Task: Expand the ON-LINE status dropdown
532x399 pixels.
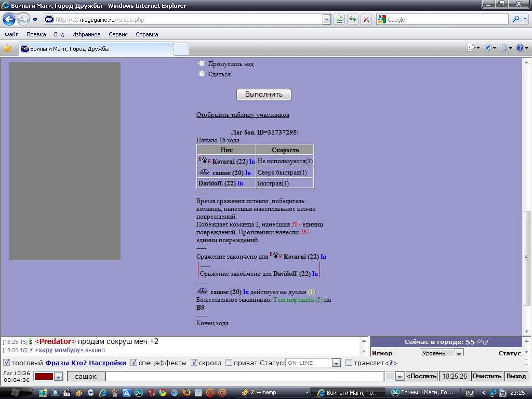Action: click(336, 363)
